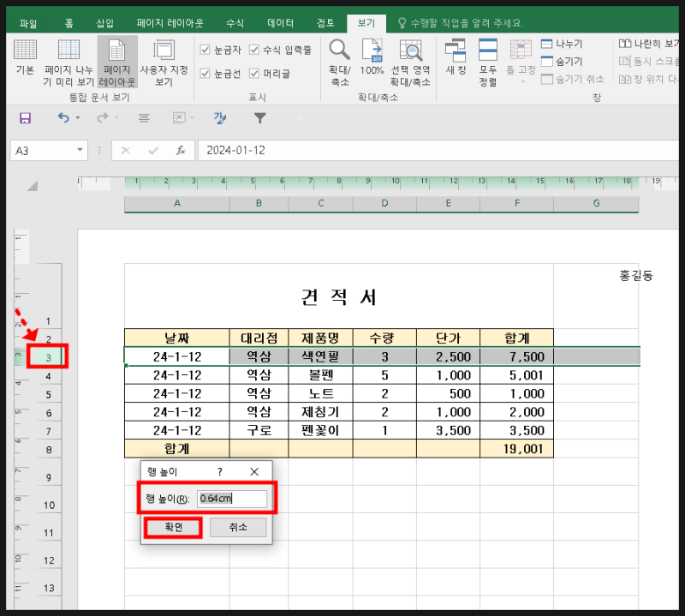This screenshot has height=616, width=685.
Task: Click the Insert Function fx icon
Action: pyautogui.click(x=181, y=151)
